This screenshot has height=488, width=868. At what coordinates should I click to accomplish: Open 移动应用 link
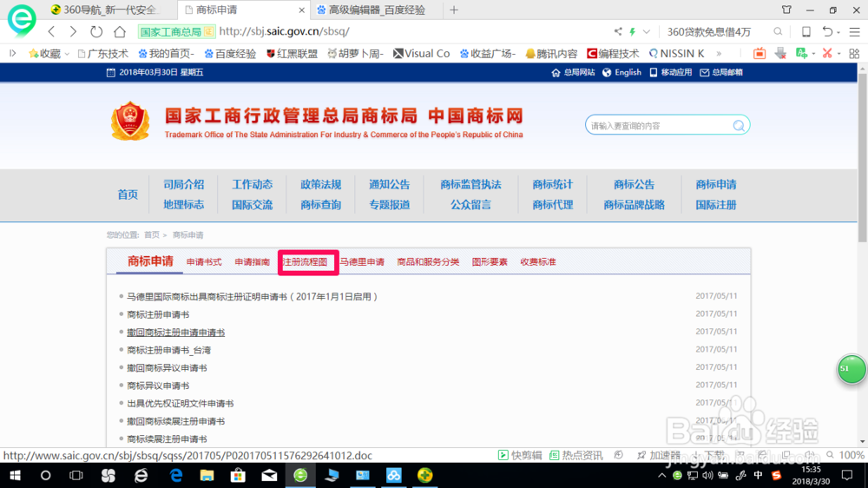point(670,73)
